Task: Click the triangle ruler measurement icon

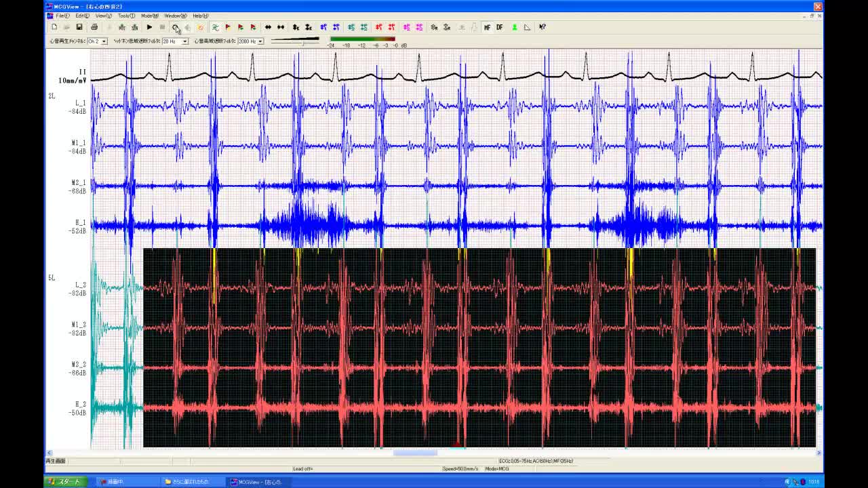Action: [x=527, y=27]
